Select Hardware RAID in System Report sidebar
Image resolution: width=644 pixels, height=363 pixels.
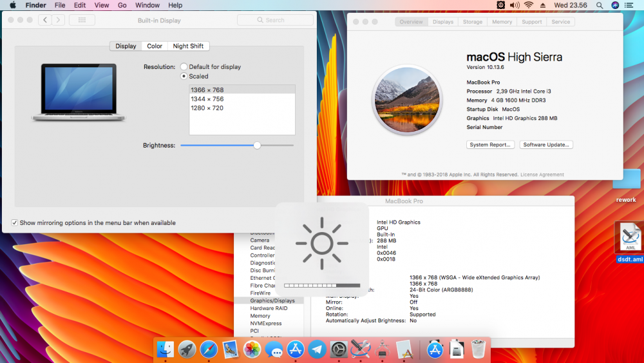[x=269, y=308]
